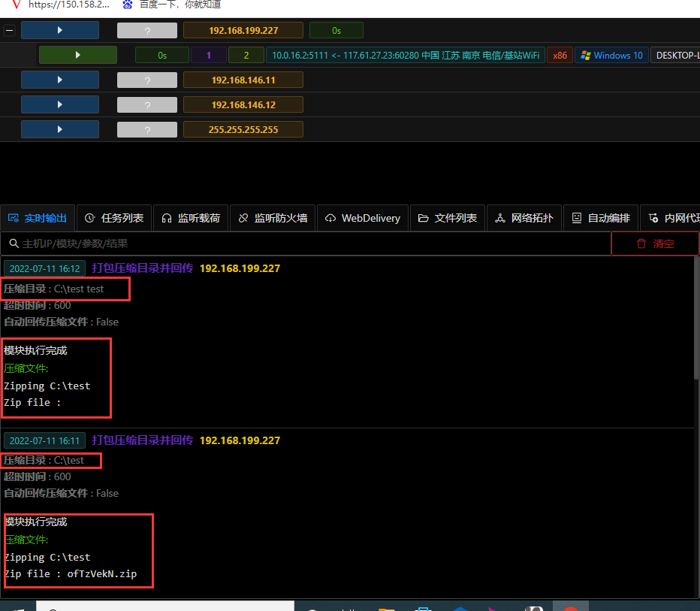The width and height of the screenshot is (700, 611).
Task: Open the WebDelivery tab
Action: click(363, 218)
